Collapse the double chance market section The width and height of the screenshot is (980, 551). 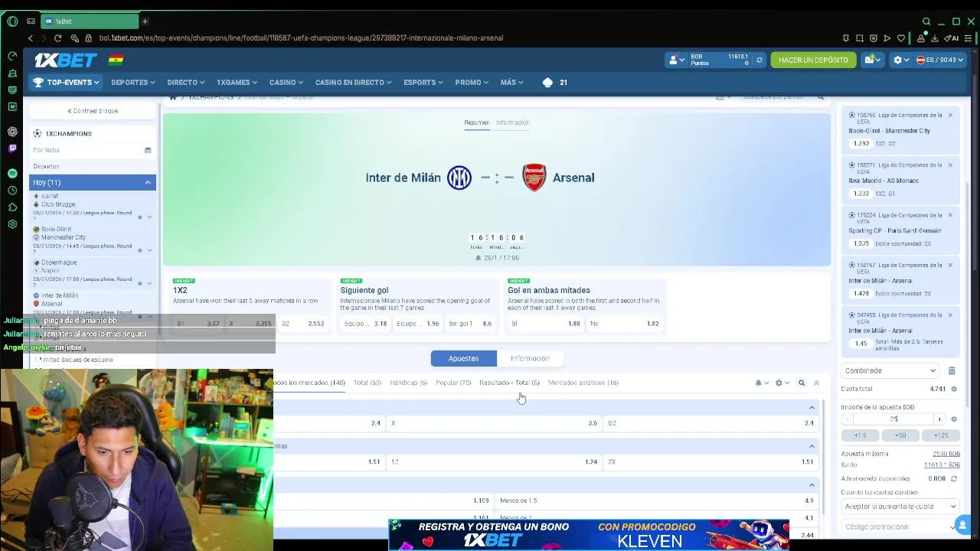point(812,446)
